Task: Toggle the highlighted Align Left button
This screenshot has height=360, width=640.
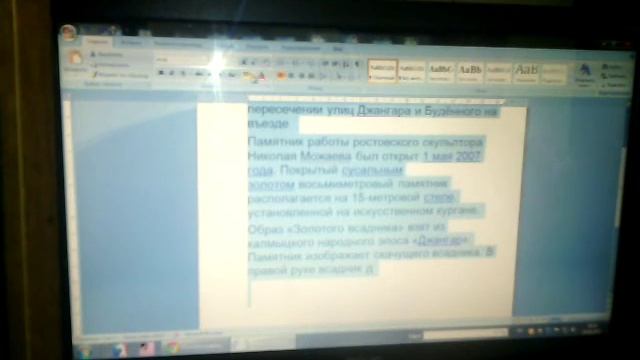Action: coord(281,76)
